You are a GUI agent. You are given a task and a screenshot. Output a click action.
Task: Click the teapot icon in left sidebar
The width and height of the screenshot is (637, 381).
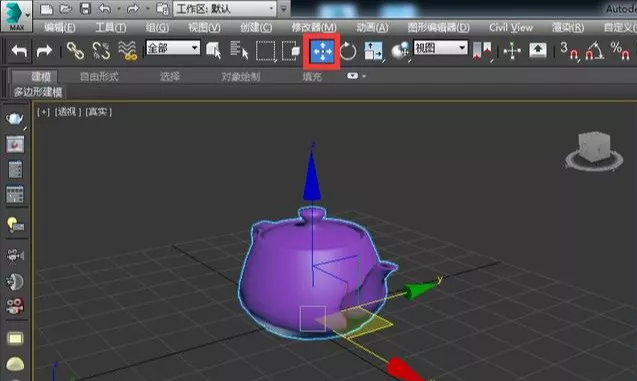point(15,119)
